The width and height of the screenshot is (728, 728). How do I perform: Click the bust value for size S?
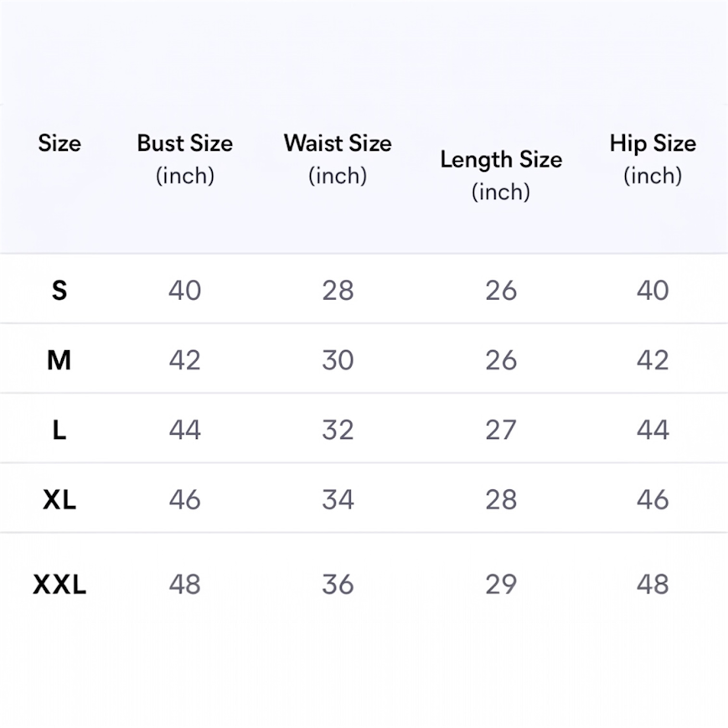(x=184, y=290)
